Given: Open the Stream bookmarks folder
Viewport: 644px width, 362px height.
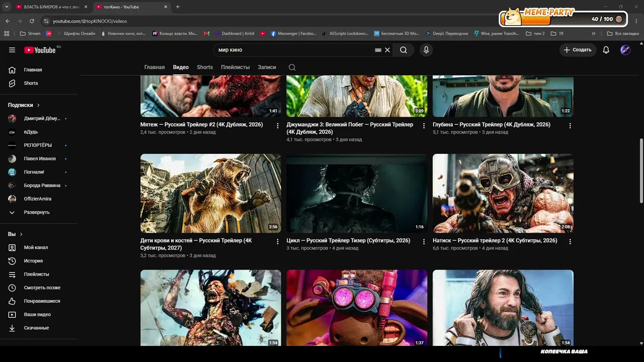Looking at the screenshot, I should tap(30, 34).
